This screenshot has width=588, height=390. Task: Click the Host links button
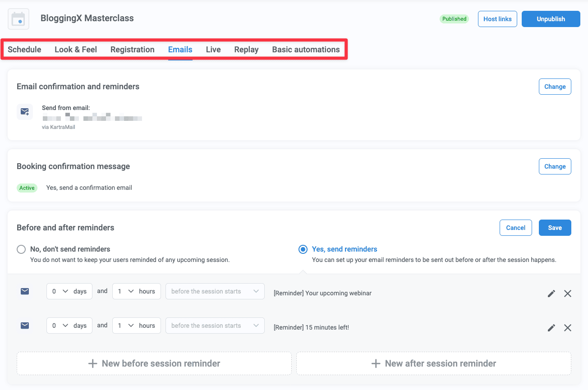click(x=497, y=19)
